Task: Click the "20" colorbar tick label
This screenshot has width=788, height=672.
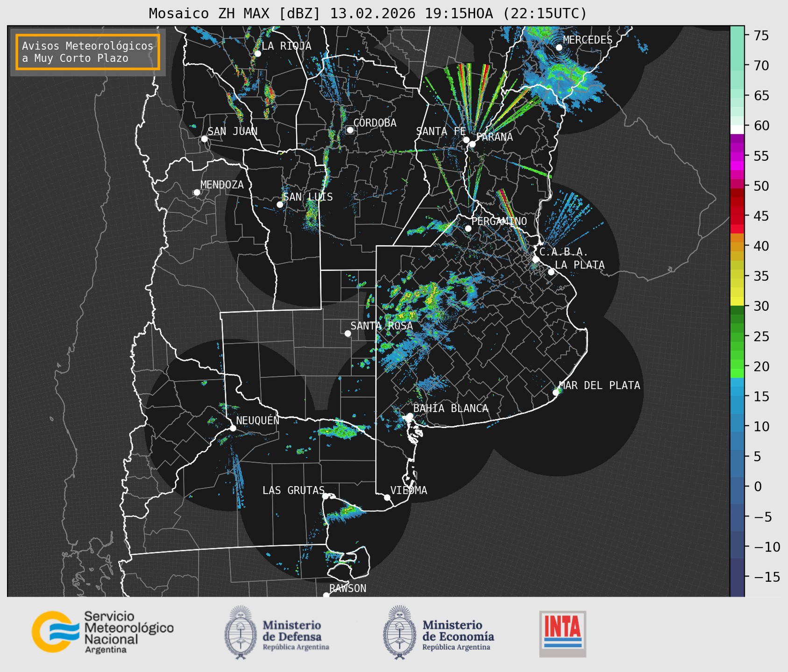Action: (761, 366)
